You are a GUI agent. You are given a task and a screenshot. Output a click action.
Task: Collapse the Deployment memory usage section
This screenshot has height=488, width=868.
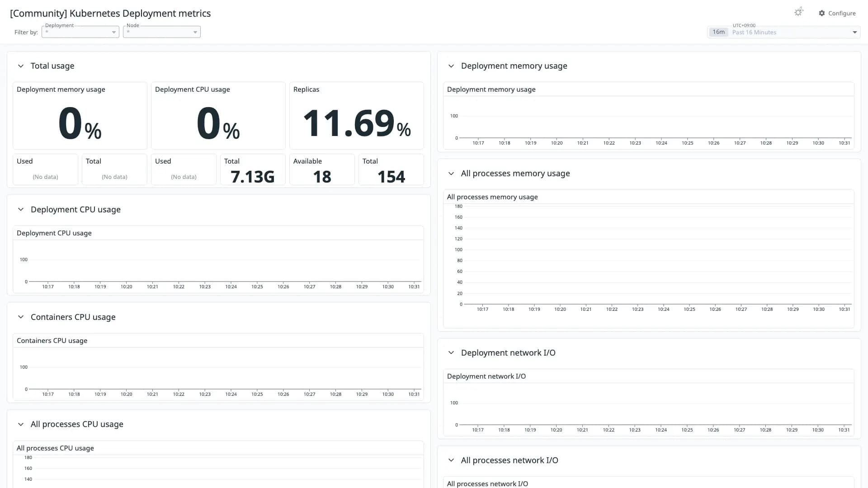[451, 66]
